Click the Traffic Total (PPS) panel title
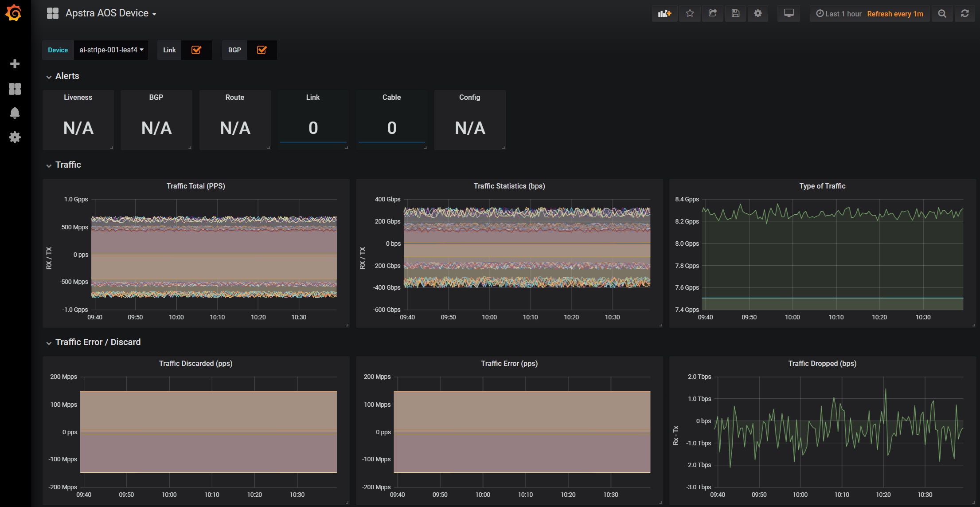The image size is (980, 507). click(x=195, y=186)
